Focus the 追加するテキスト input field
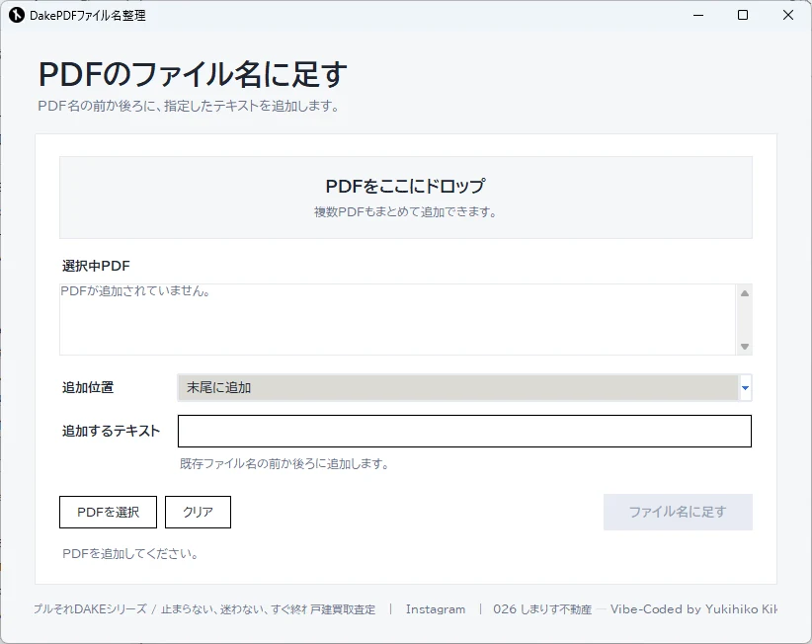Screen dimensions: 812x644 pyautogui.click(x=464, y=431)
